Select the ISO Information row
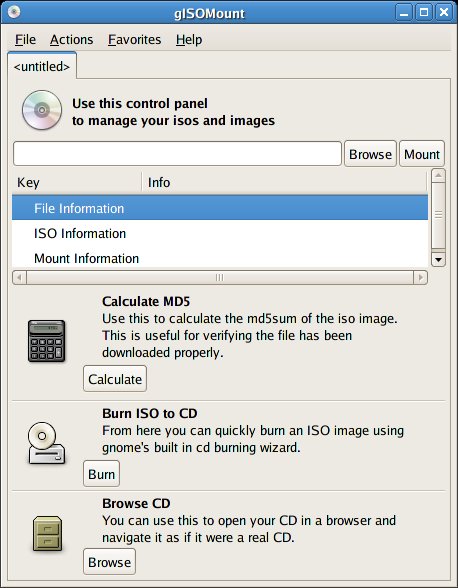This screenshot has height=588, width=458. click(220, 233)
